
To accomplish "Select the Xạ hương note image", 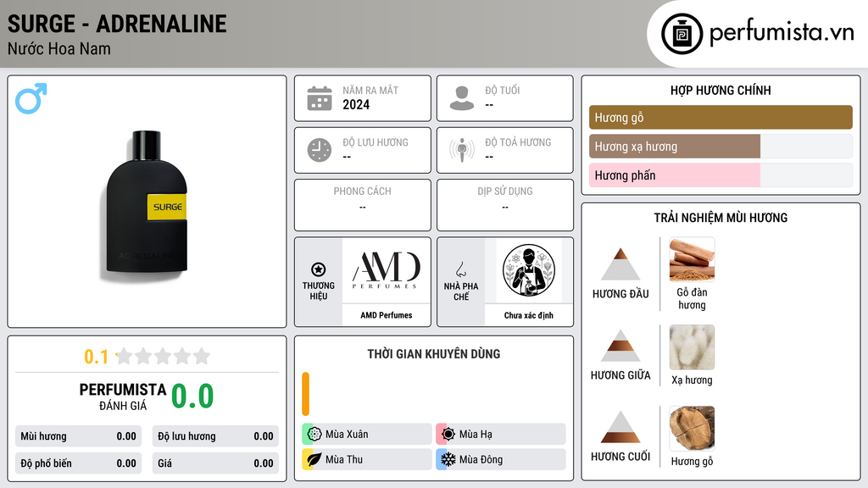I will (x=692, y=347).
